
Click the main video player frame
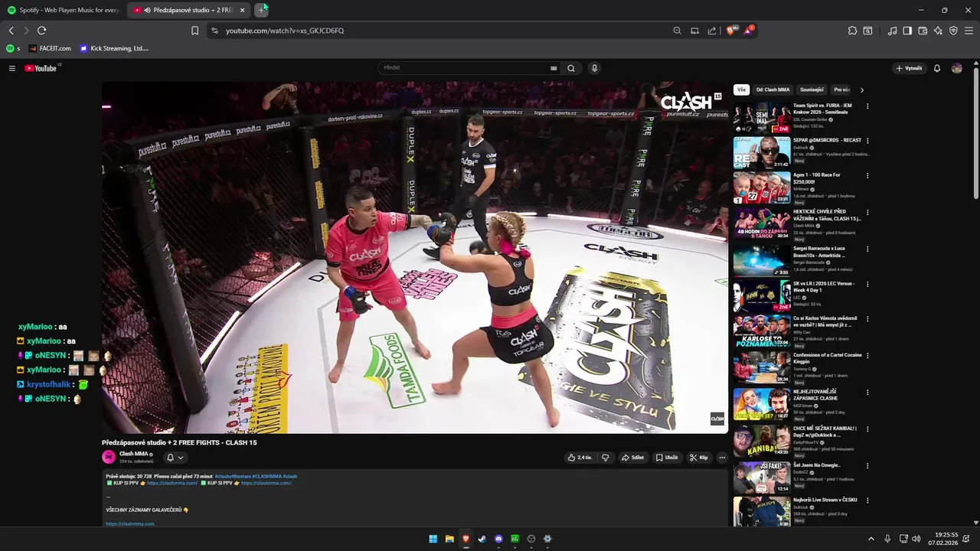[415, 258]
